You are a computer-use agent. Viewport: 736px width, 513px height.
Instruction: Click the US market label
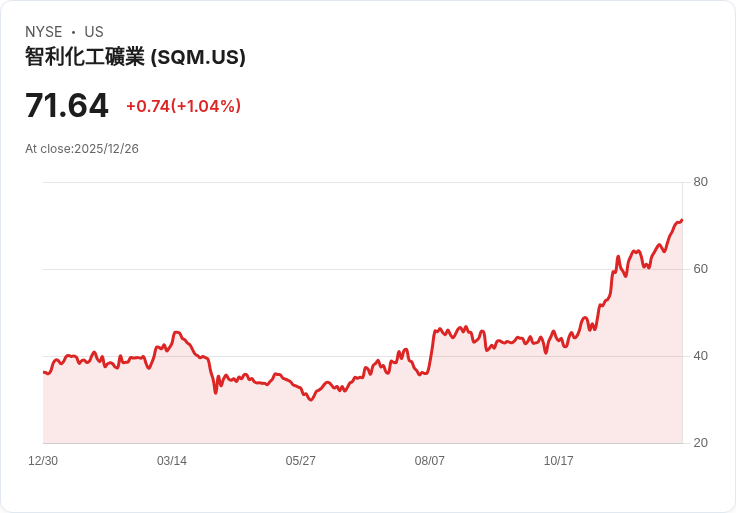pos(94,32)
